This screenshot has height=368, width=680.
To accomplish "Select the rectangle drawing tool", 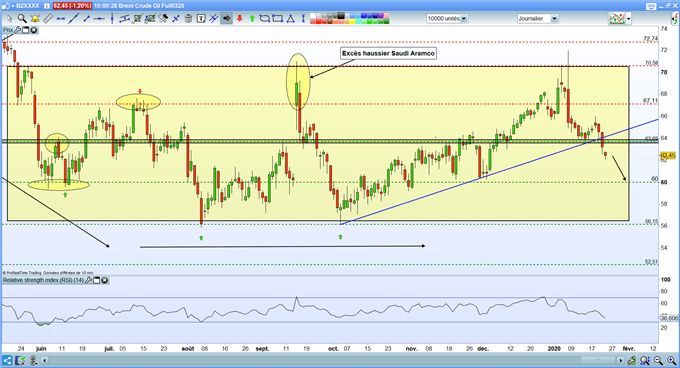I will 277,19.
